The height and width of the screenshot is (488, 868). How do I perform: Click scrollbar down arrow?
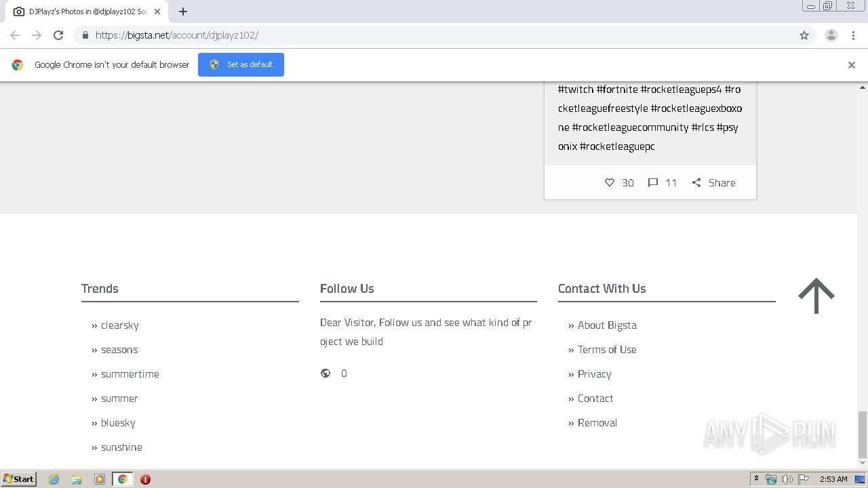(x=863, y=464)
